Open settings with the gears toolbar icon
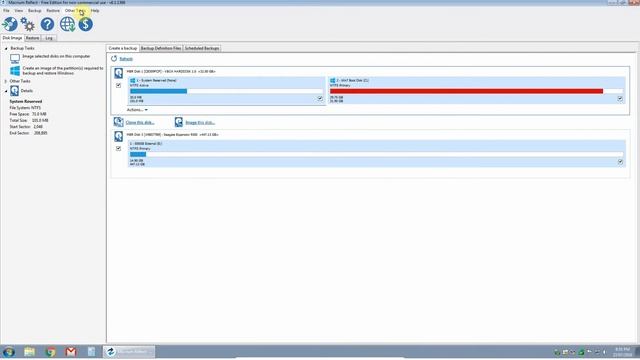Image resolution: width=640 pixels, height=360 pixels. click(x=28, y=24)
